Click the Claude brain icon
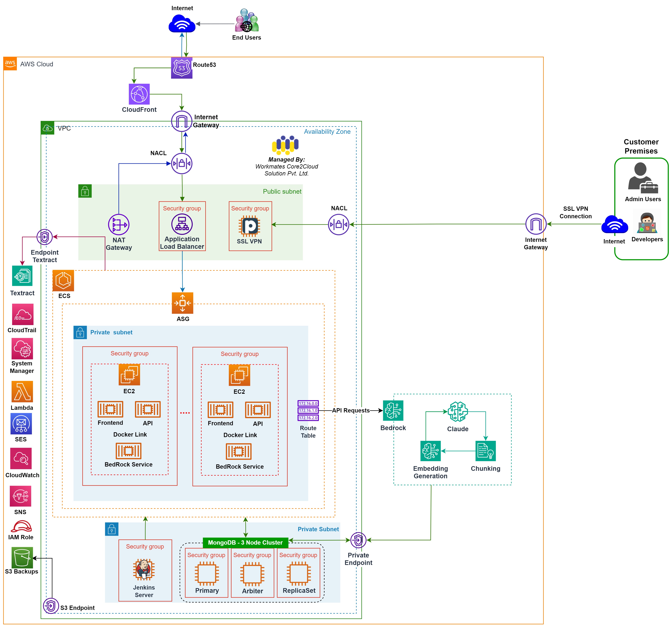The width and height of the screenshot is (672, 627). click(x=458, y=412)
